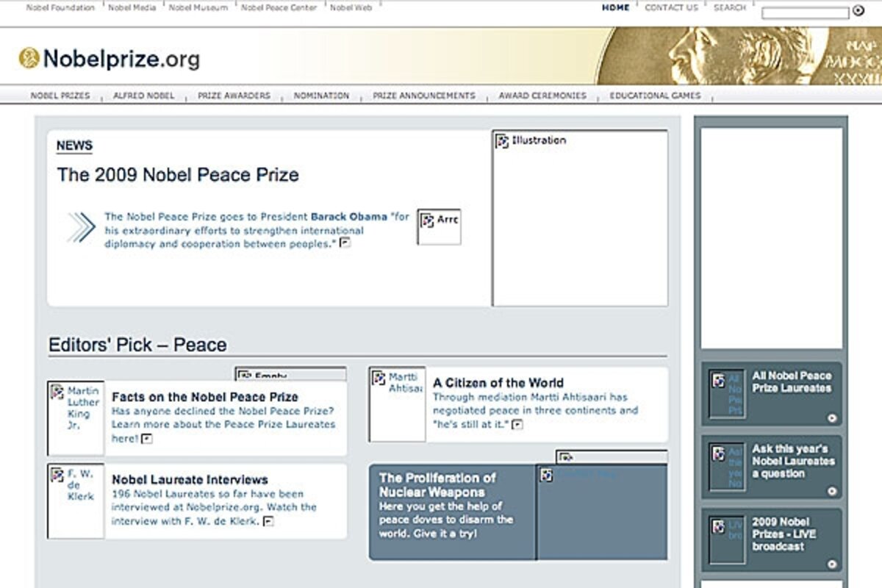This screenshot has height=588, width=882.
Task: Click inside the search text field
Action: 805,12
